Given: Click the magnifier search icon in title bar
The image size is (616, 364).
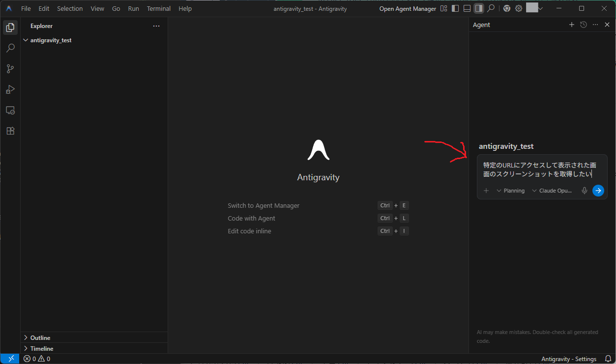Looking at the screenshot, I should pos(491,8).
